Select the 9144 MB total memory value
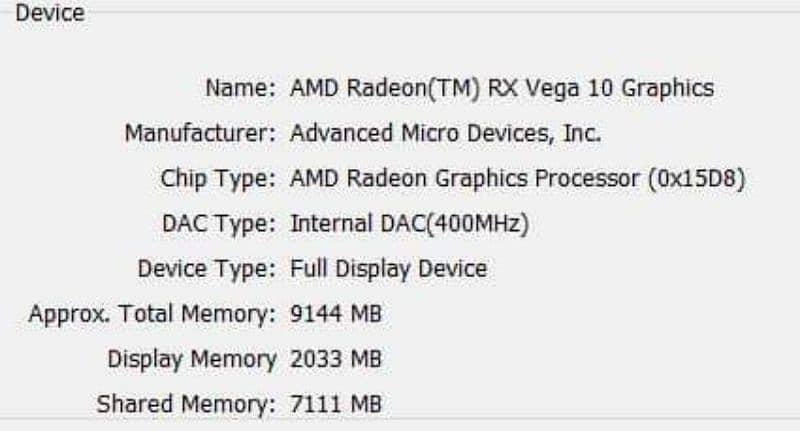 335,314
